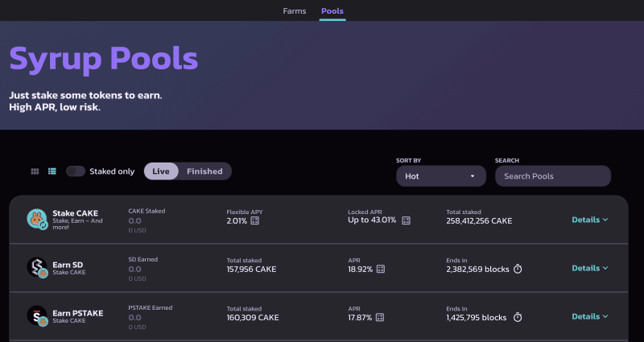
Task: Click the Up to 43.01% locked APR text
Action: point(372,220)
